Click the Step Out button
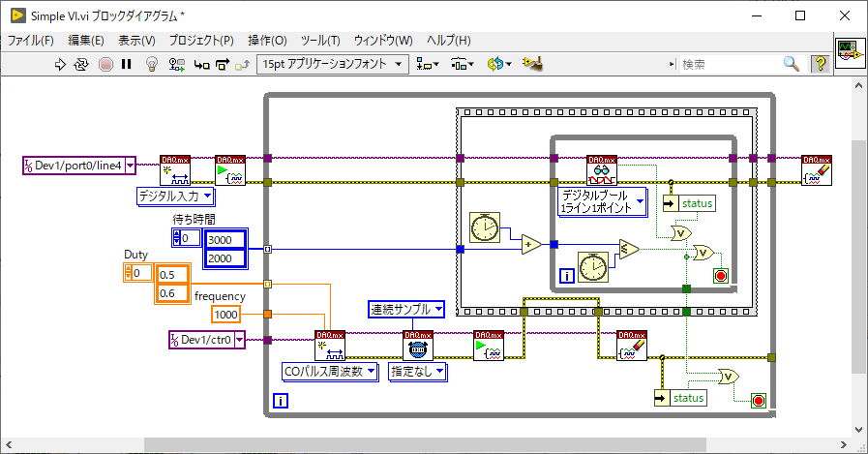 click(x=243, y=64)
